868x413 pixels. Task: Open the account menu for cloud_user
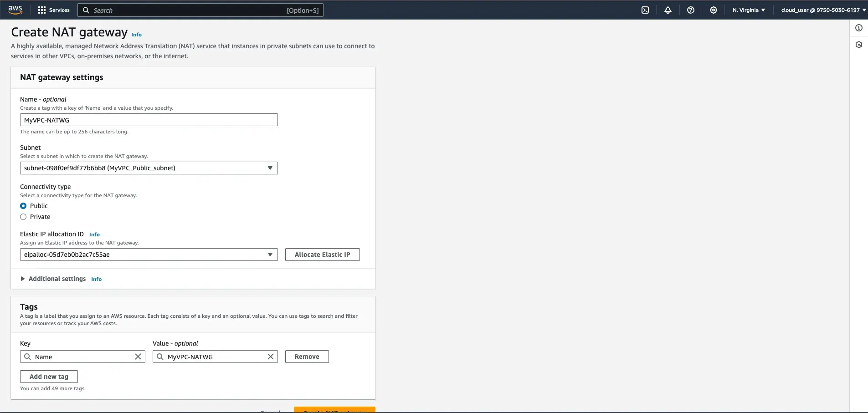(822, 10)
